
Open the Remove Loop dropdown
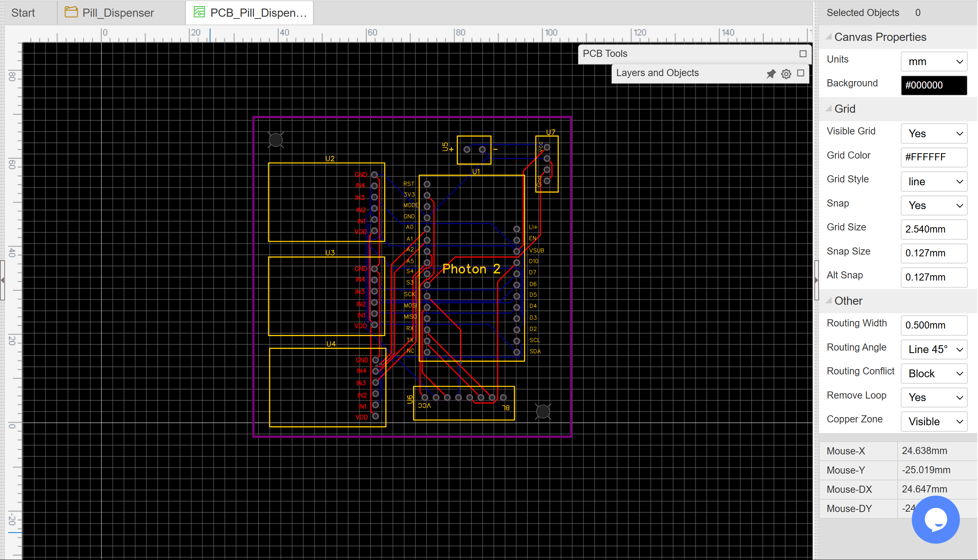point(934,397)
